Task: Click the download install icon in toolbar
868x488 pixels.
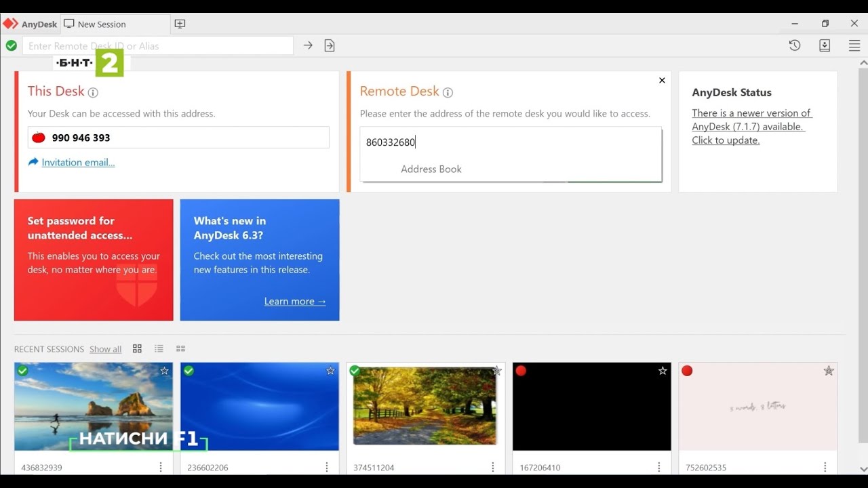Action: point(825,45)
